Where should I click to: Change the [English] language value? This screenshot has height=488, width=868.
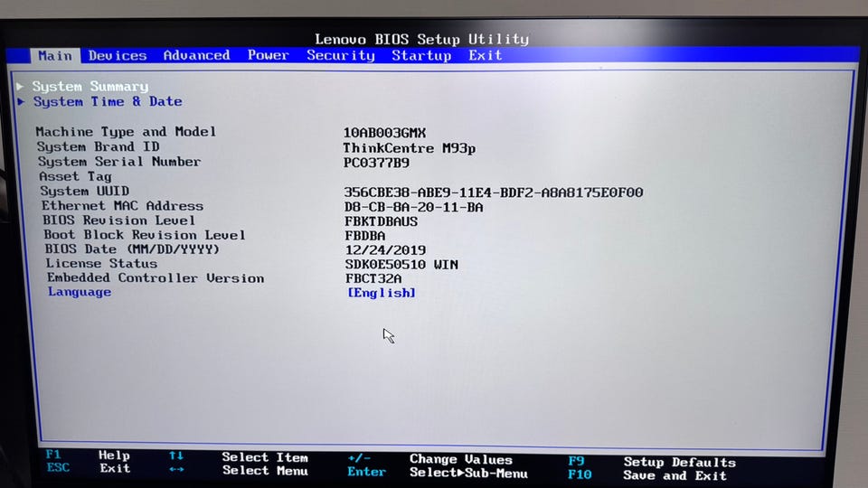pos(382,293)
